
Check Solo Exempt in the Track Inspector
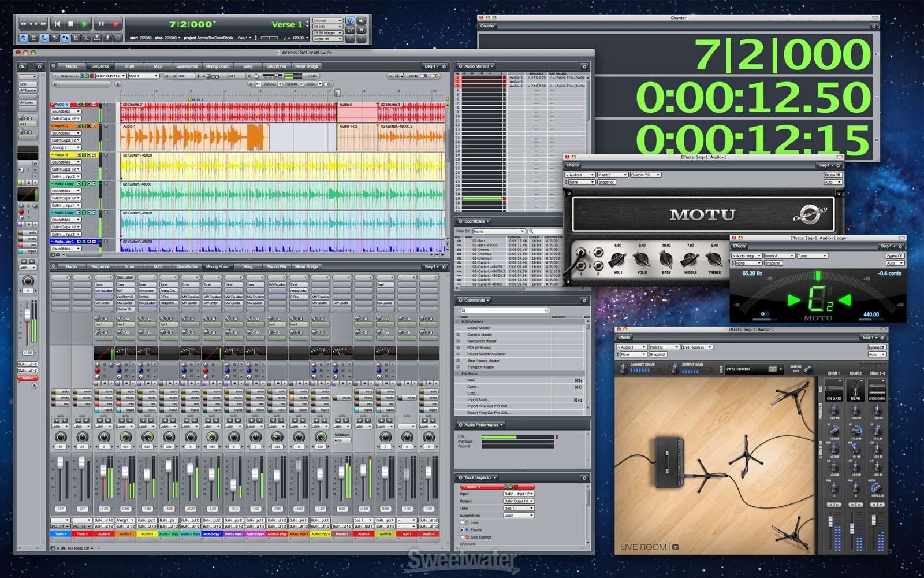462,537
